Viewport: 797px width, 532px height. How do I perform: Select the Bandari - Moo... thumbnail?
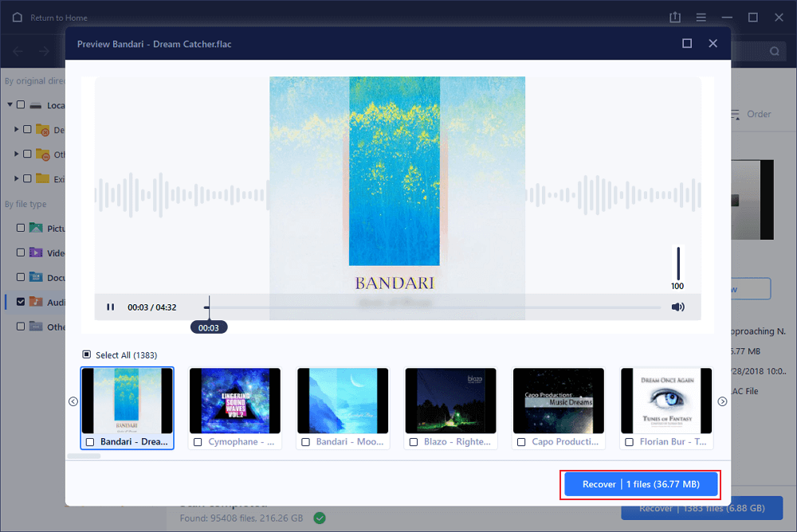[x=343, y=401]
